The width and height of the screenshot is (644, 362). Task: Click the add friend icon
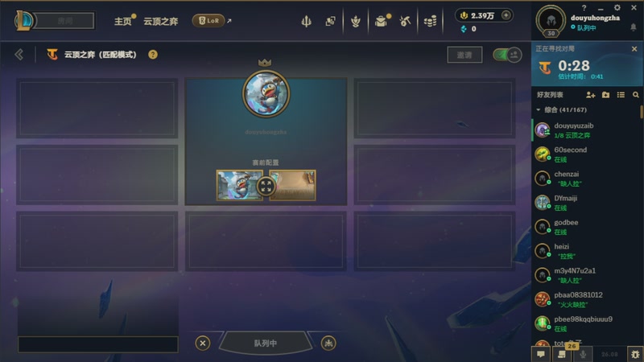point(591,95)
